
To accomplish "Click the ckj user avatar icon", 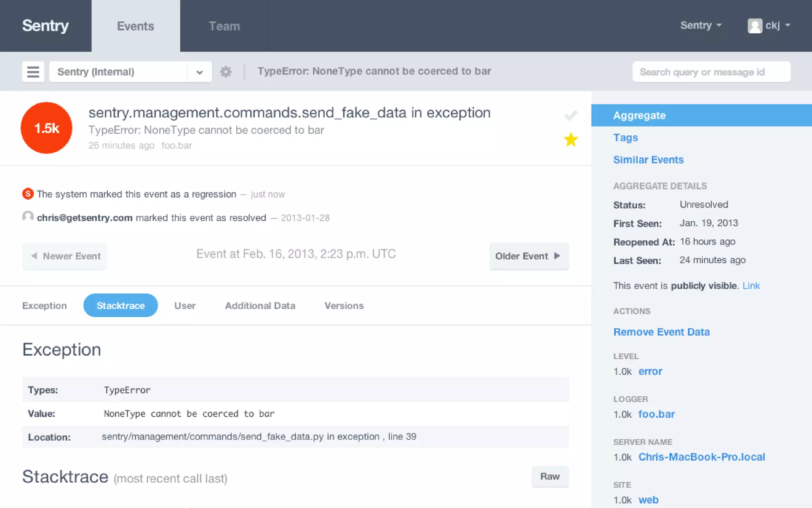I will tap(755, 26).
